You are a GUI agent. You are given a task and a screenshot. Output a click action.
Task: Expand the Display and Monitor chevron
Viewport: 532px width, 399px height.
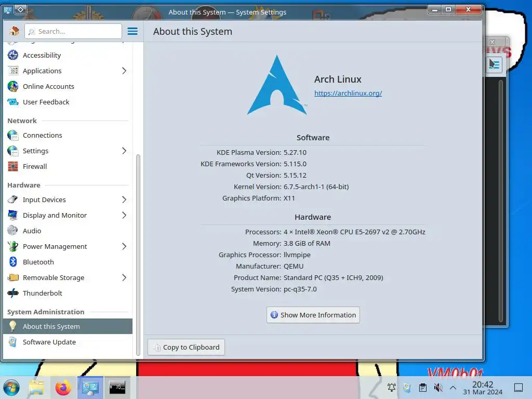[x=124, y=216]
